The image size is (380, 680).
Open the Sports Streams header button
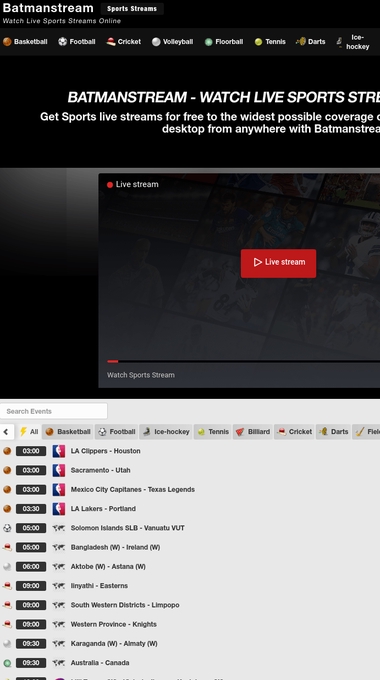pos(132,9)
